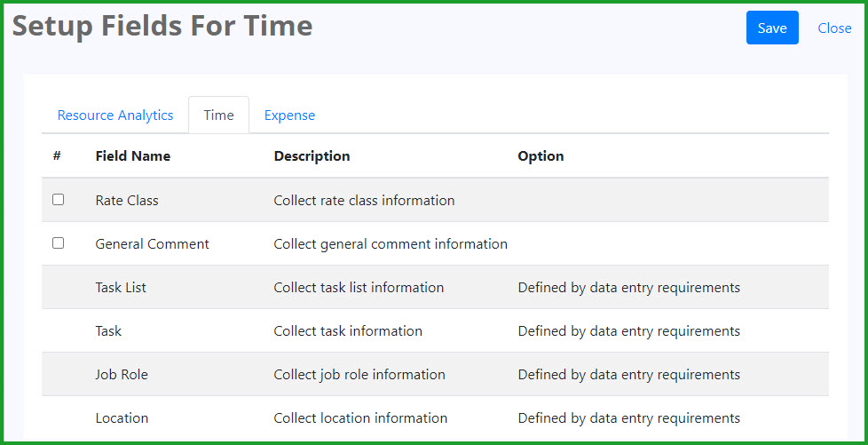868x445 pixels.
Task: Click the Field Name column header
Action: coord(133,156)
